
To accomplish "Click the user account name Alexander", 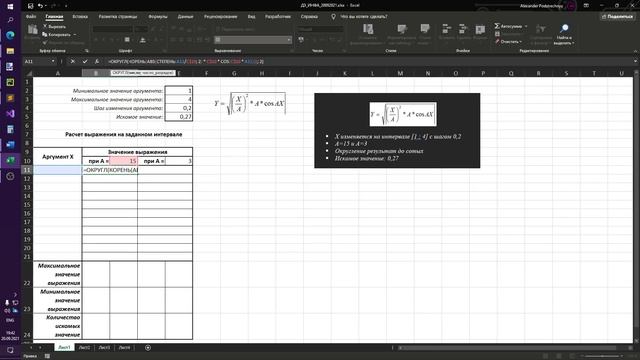I will tap(541, 6).
